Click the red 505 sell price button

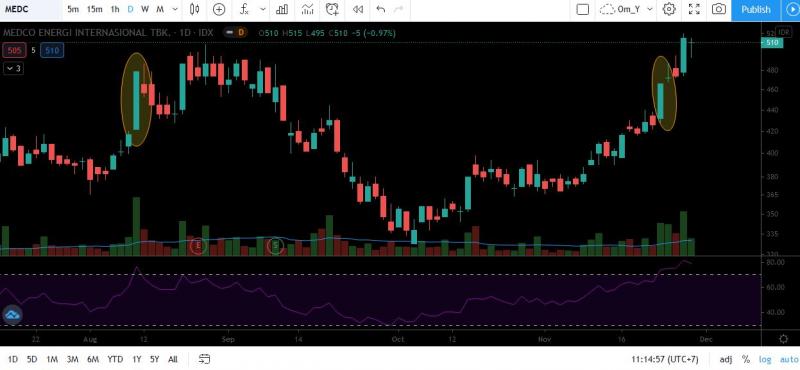click(x=13, y=50)
